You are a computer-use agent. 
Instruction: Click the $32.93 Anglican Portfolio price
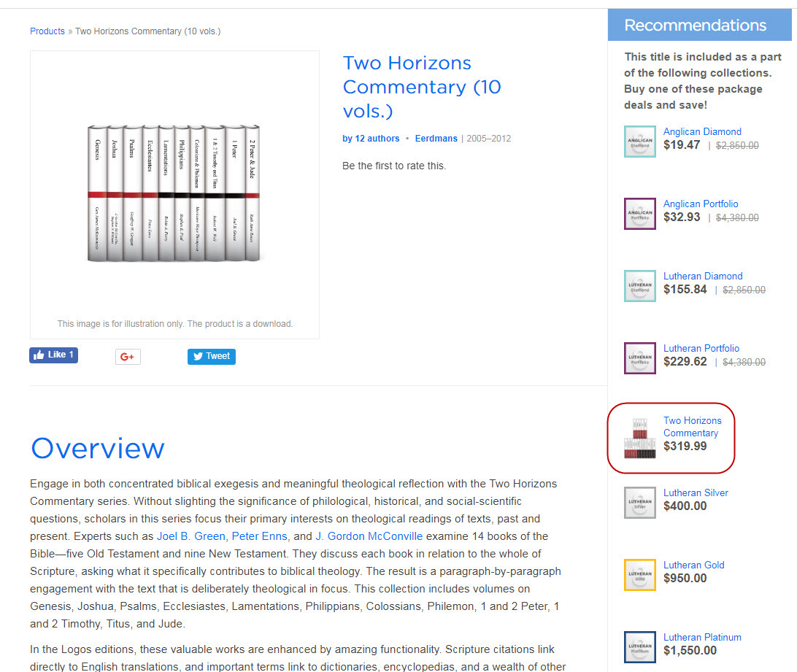coord(682,217)
